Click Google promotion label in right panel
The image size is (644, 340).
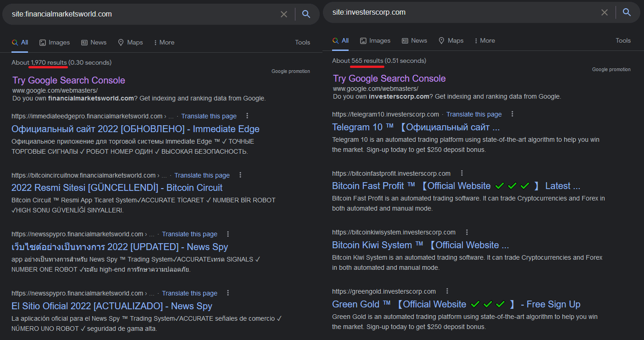(x=611, y=69)
